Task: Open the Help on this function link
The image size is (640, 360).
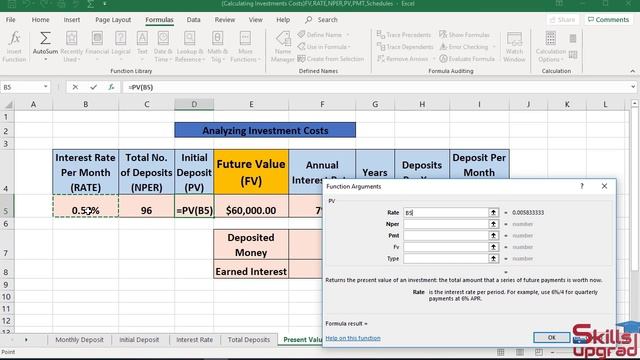Action: (353, 338)
